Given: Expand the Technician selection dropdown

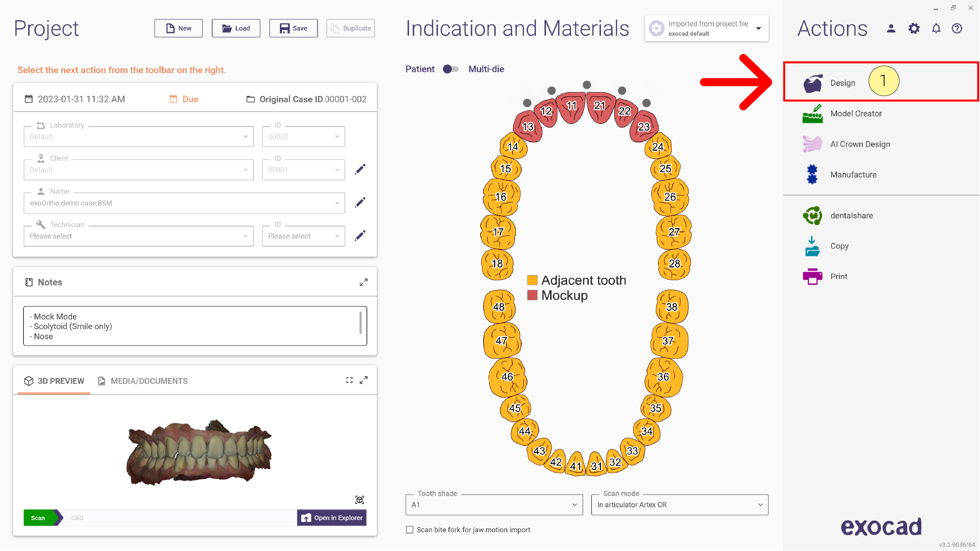Looking at the screenshot, I should point(139,236).
